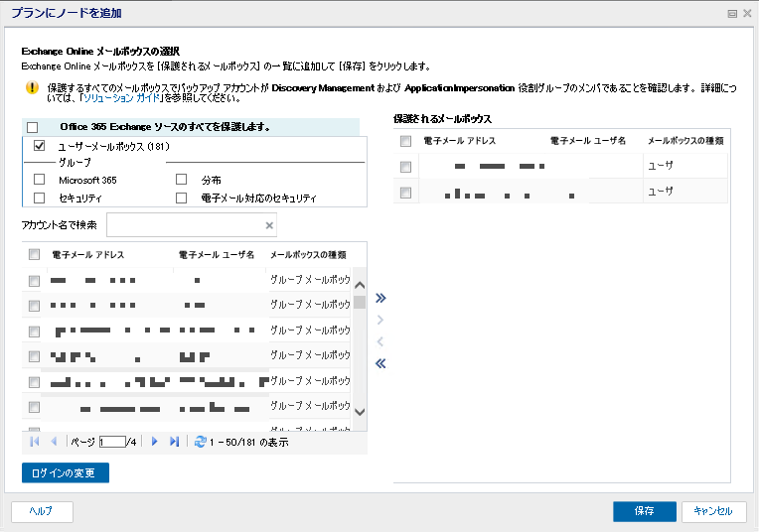This screenshot has width=759, height=532.
Task: Sort left list by メールボックスの種類
Action: [x=308, y=255]
